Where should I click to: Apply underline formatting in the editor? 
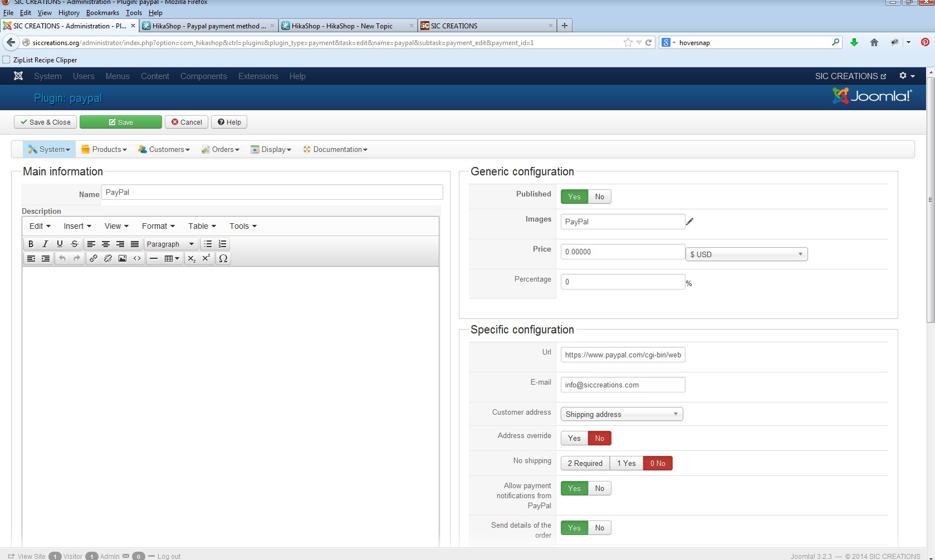[x=60, y=244]
